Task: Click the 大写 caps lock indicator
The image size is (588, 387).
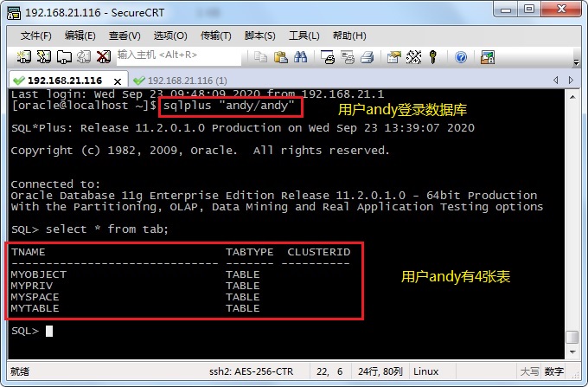Action: 529,371
